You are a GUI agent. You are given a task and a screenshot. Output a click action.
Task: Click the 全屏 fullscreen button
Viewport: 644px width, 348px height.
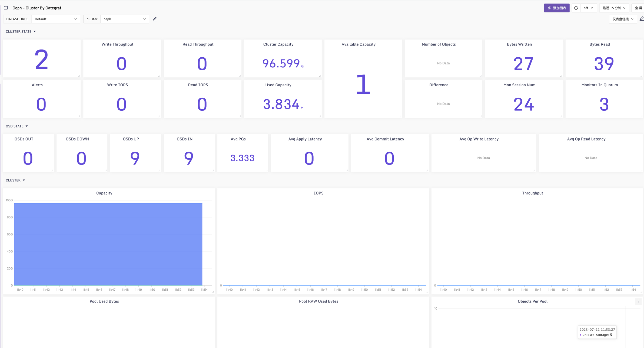(638, 8)
